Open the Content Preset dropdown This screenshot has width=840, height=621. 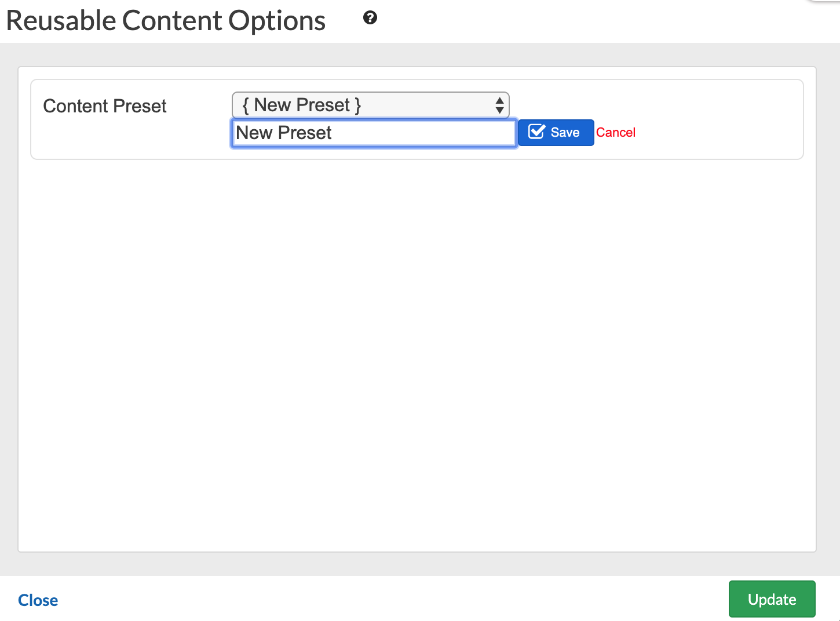coord(370,105)
